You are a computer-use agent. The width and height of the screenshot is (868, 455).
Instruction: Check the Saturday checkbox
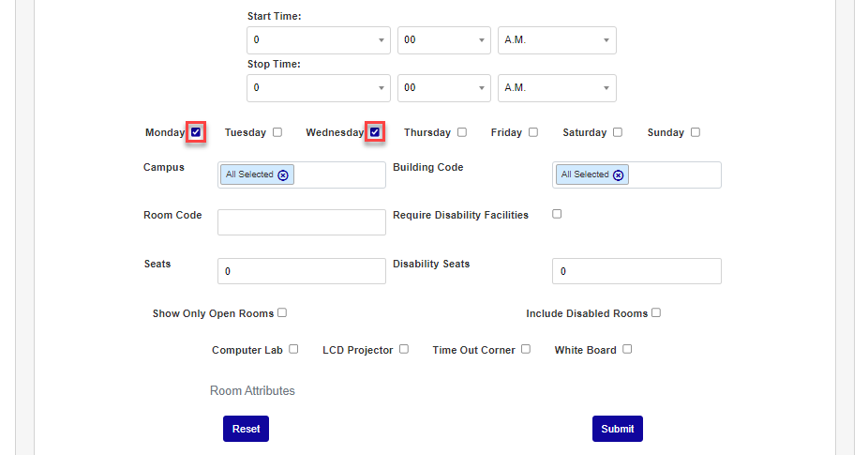click(x=618, y=132)
